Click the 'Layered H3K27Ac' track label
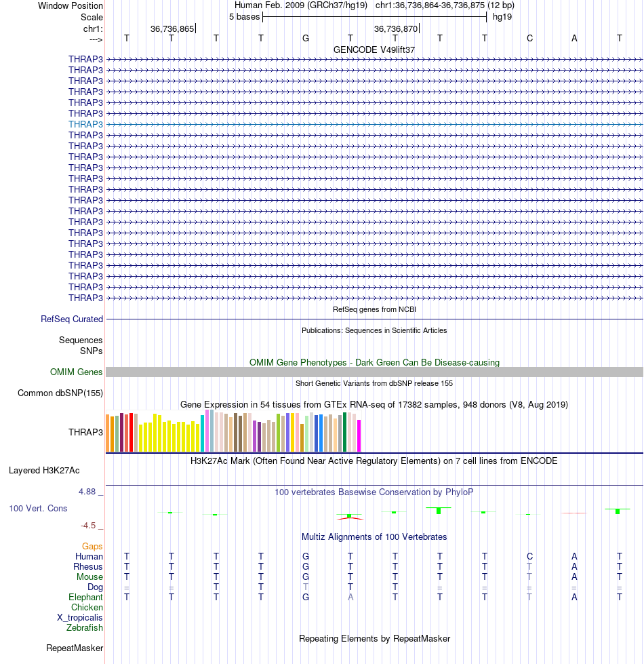 [x=45, y=471]
